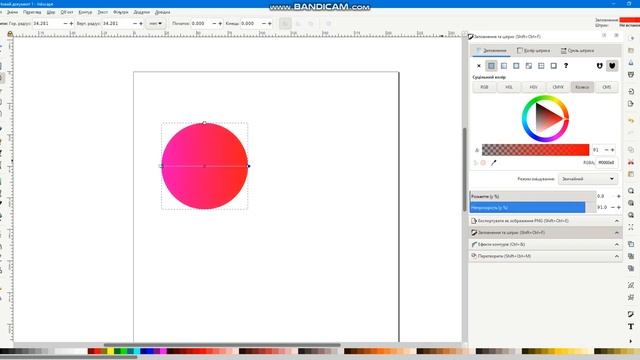The height and width of the screenshot is (360, 640).
Task: Expand the Transform panel
Action: coord(617,256)
